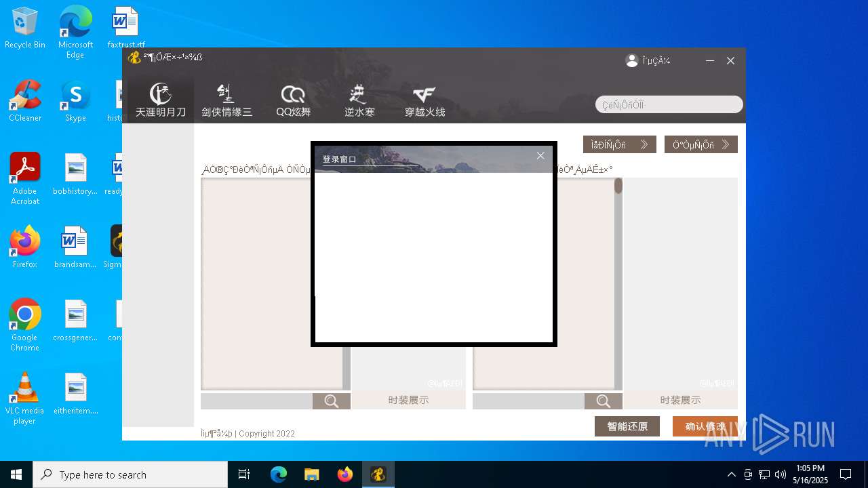Select the eitheritem image file on desktop
Viewport: 868px width, 488px height.
point(75,394)
